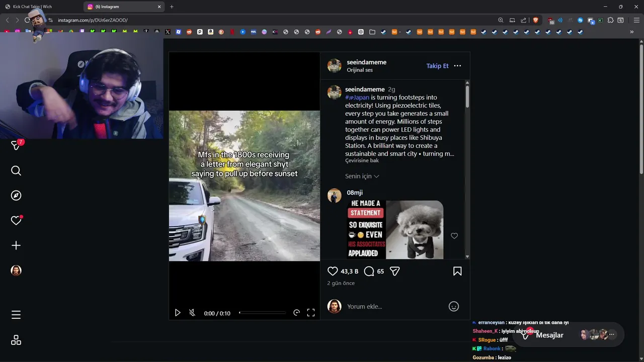Viewport: 644px width, 362px height.
Task: Like the 08mji comment
Action: (x=454, y=236)
